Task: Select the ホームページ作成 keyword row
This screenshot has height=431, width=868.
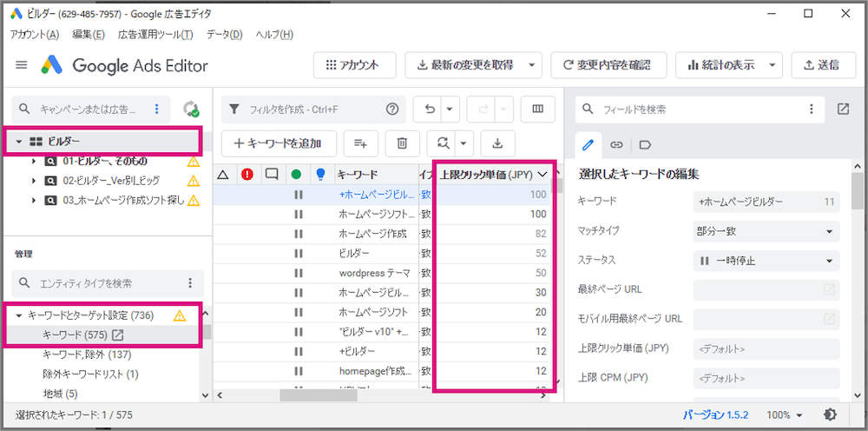Action: point(382,234)
